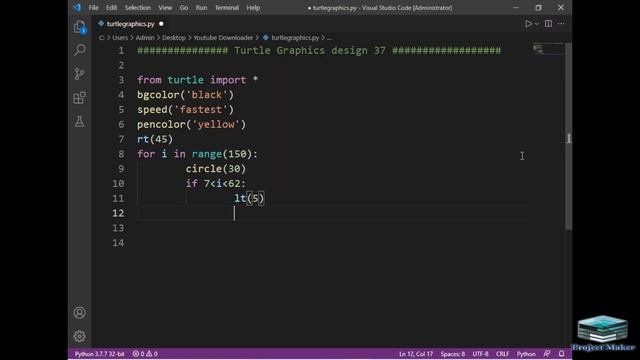Click the Admin breadcrumb segment
Image resolution: width=640 pixels, height=360 pixels.
[145, 38]
